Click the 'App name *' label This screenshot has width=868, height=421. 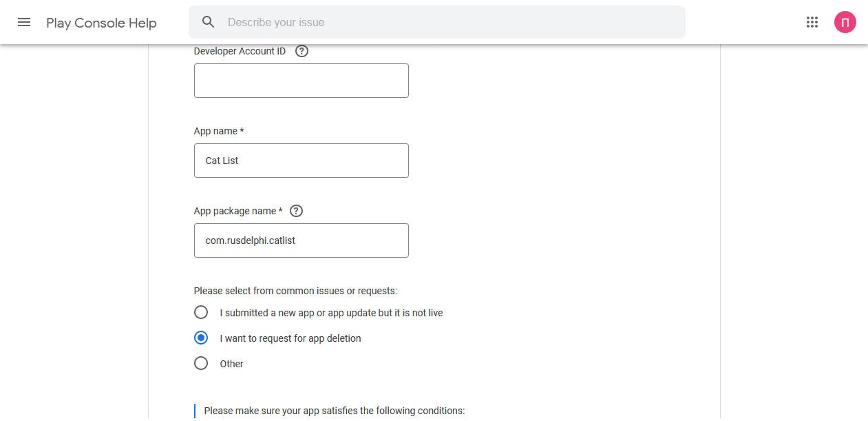click(x=219, y=131)
